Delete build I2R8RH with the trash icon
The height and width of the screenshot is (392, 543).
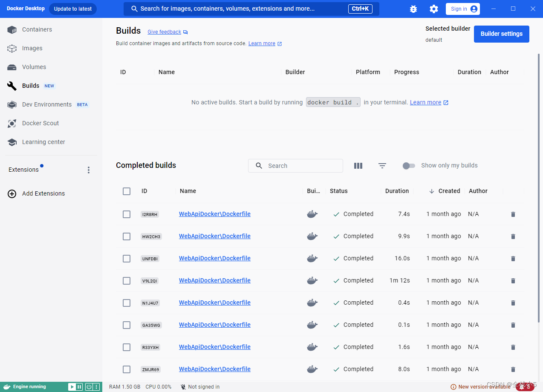click(513, 214)
